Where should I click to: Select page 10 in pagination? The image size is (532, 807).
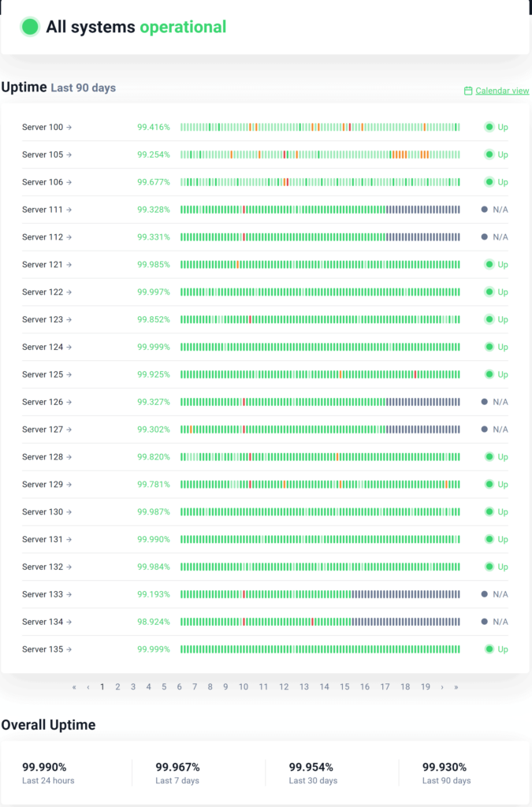tap(244, 687)
